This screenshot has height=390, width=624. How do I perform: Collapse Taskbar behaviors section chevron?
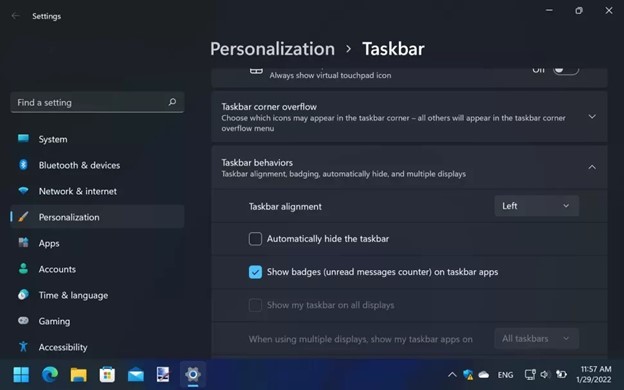[592, 167]
